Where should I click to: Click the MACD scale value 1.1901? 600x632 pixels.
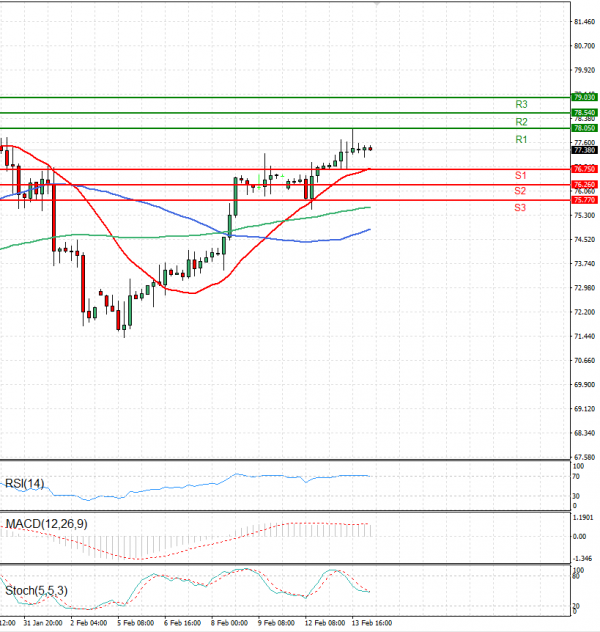pos(583,518)
